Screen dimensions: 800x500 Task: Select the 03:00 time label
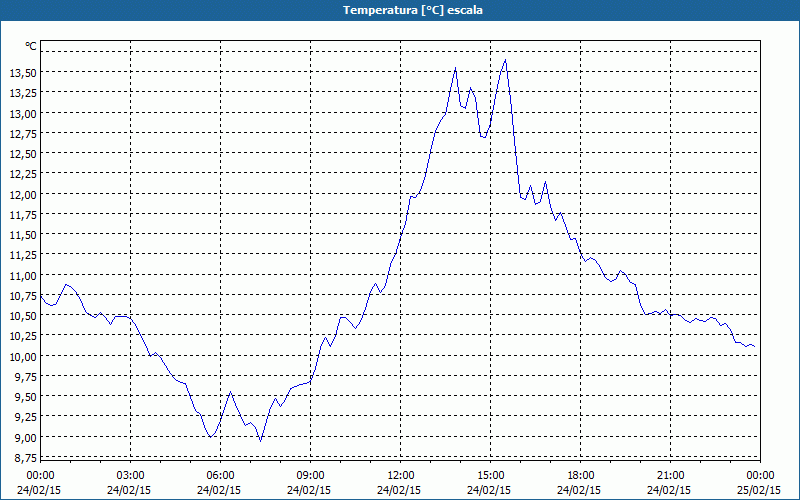point(131,476)
